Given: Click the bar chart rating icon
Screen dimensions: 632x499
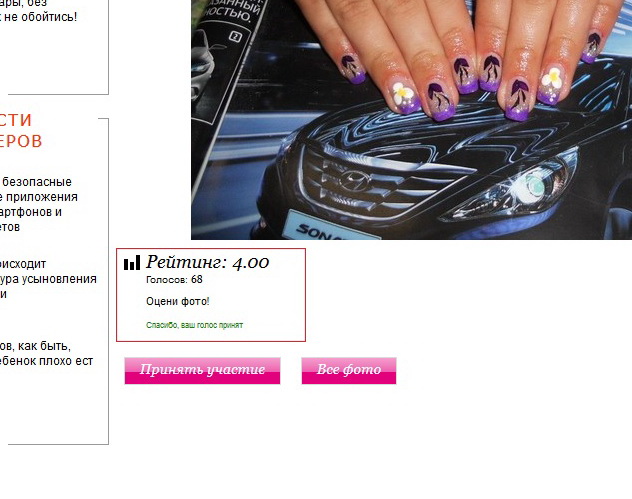Looking at the screenshot, I should point(132,262).
